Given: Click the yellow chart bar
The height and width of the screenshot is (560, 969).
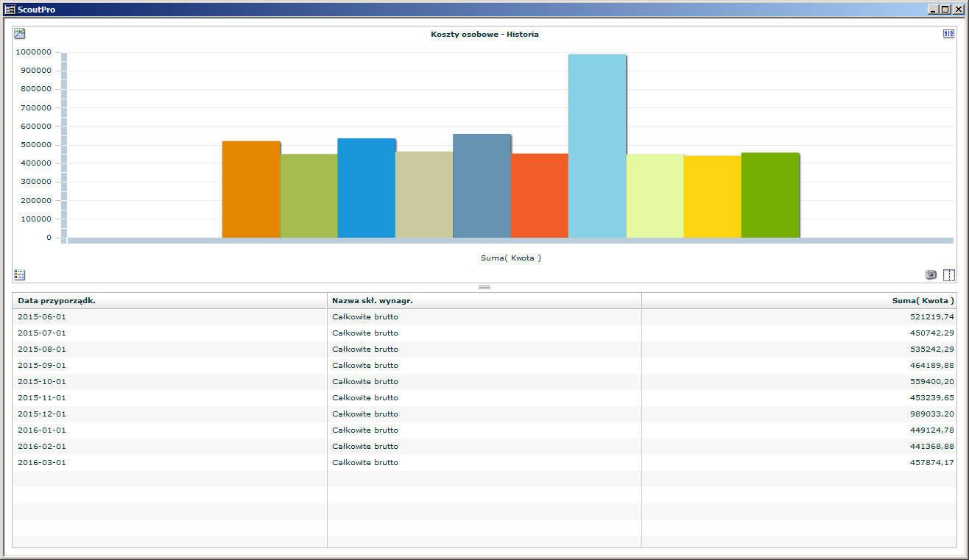Looking at the screenshot, I should [712, 196].
